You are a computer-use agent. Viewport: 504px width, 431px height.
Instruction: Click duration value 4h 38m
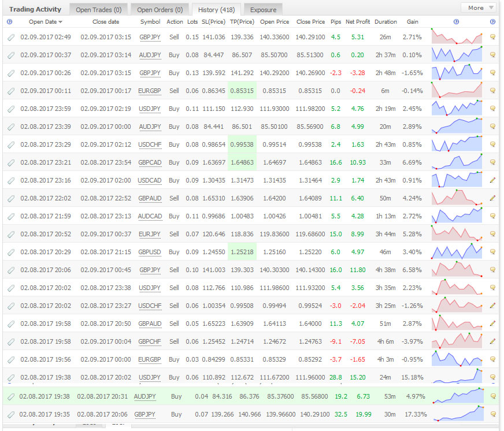point(386,270)
